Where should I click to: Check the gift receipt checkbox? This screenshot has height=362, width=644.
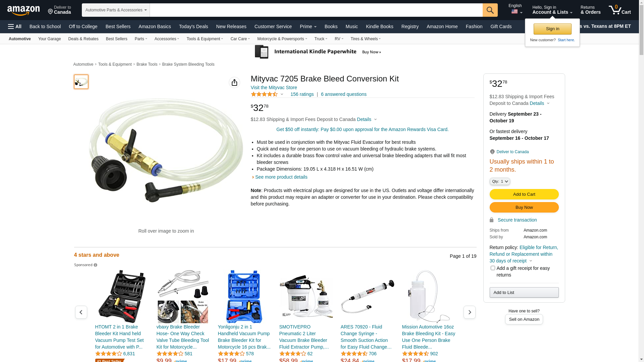click(x=493, y=268)
